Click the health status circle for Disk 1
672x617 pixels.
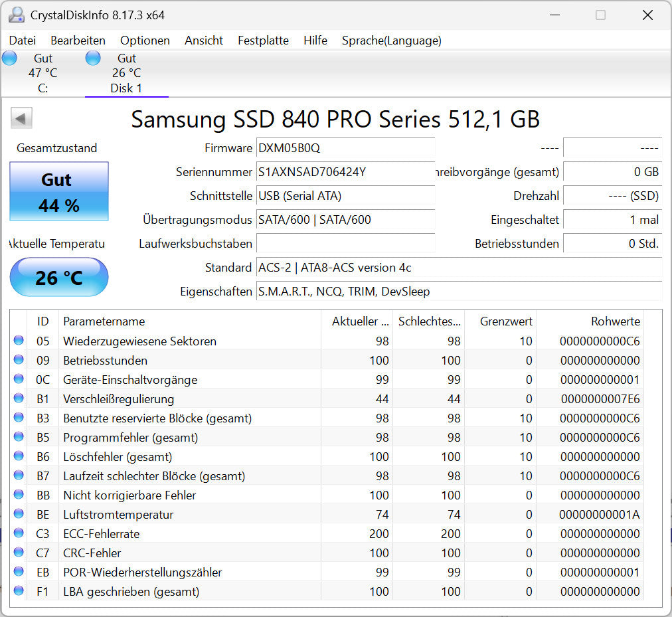(x=93, y=58)
